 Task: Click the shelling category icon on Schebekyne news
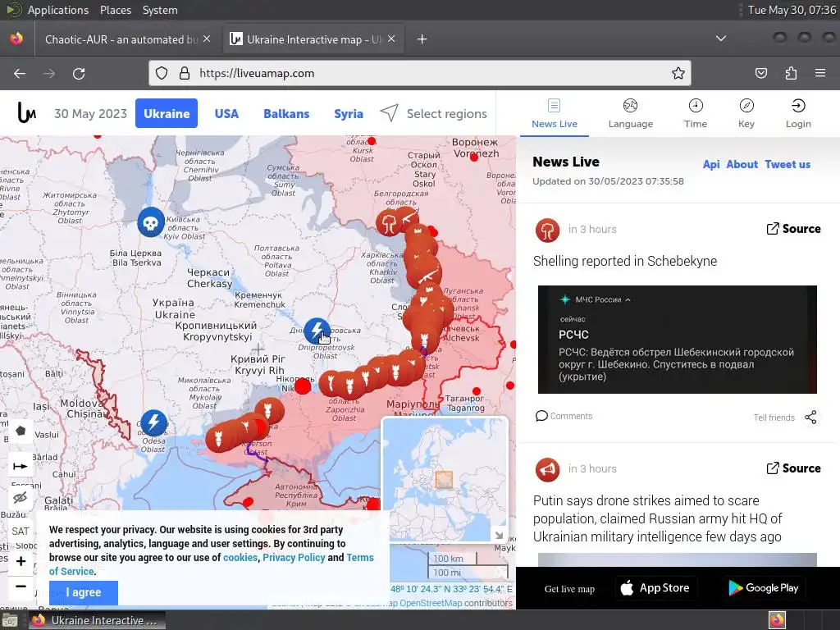[547, 231]
